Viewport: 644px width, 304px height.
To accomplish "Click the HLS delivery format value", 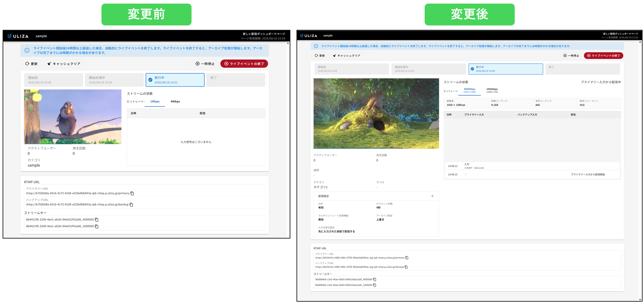I will pos(582,105).
